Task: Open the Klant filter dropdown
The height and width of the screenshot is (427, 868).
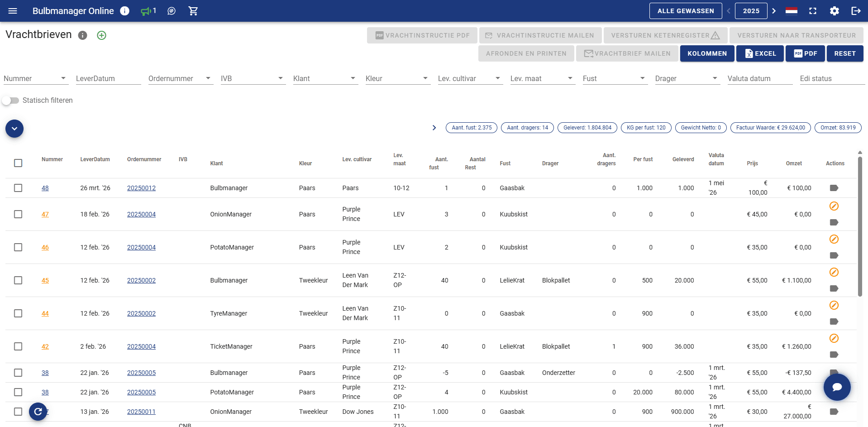Action: point(325,78)
